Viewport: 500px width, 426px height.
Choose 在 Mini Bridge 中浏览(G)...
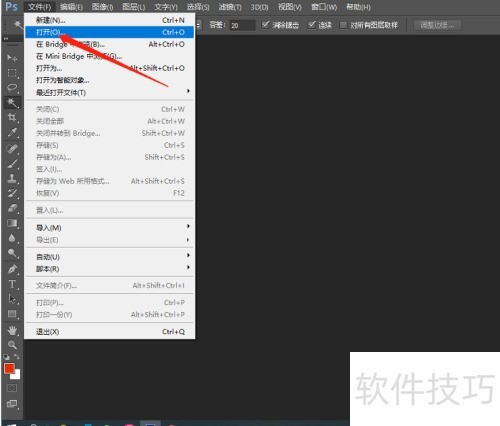pyautogui.click(x=109, y=56)
